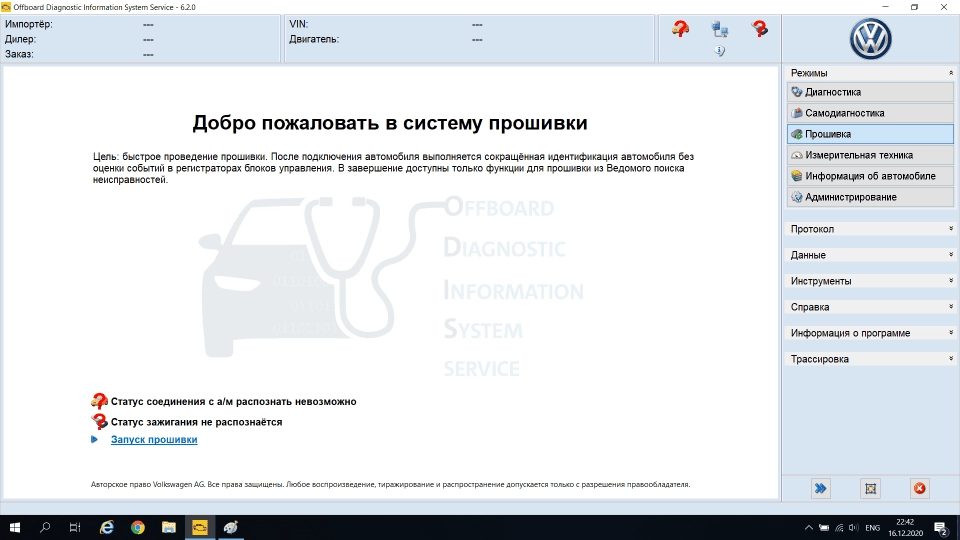Expand the Информация о программе section
The width and height of the screenshot is (960, 540).
[870, 333]
